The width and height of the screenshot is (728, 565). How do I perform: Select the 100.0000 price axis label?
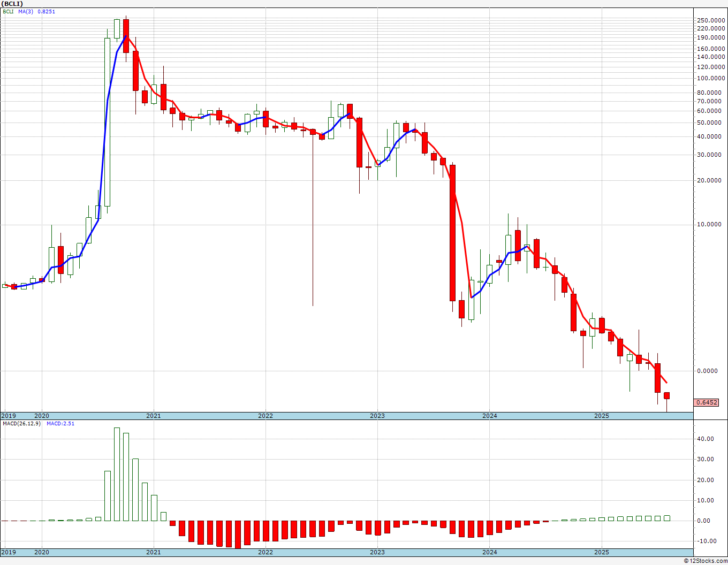point(711,78)
